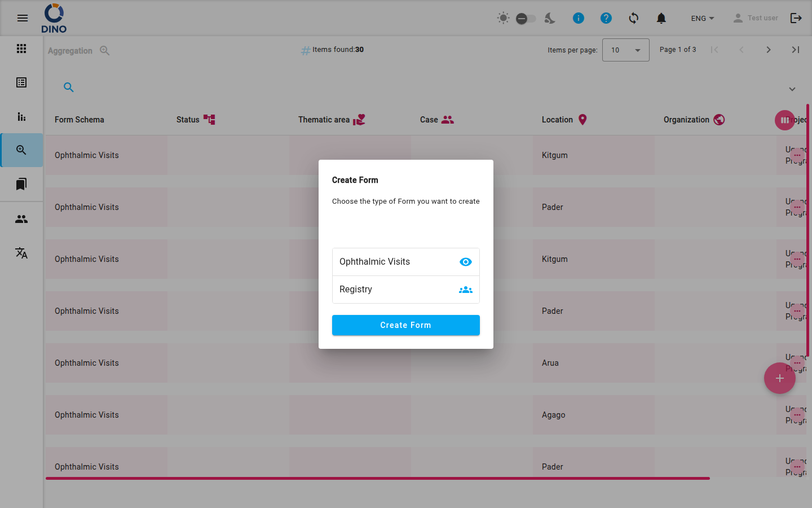Viewport: 812px width, 508px height.
Task: Click the horizontal table scrollbar
Action: tap(378, 478)
